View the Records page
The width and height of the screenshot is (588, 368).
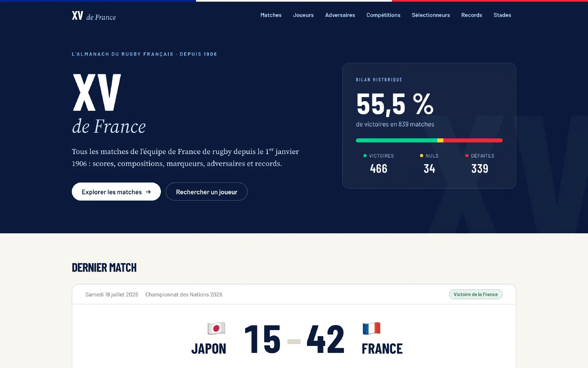[472, 15]
